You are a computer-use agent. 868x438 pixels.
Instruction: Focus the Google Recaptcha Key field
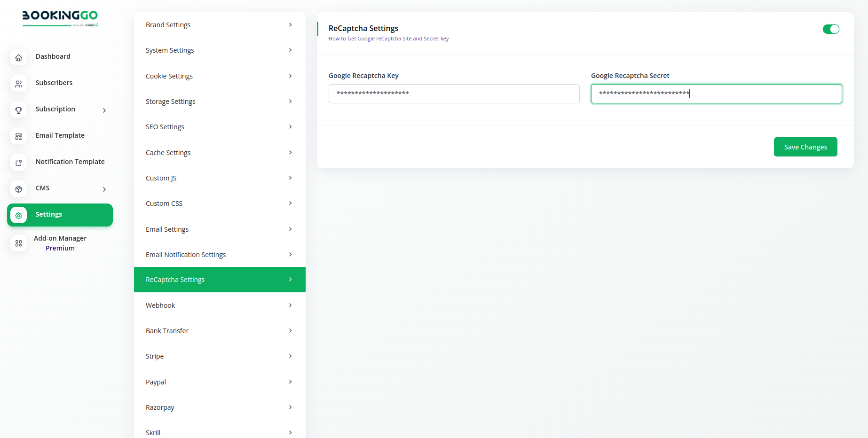[x=454, y=94]
